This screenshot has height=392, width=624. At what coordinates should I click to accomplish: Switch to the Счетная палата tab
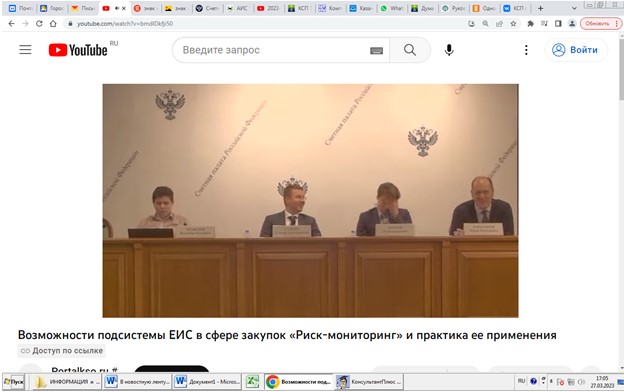tap(207, 8)
